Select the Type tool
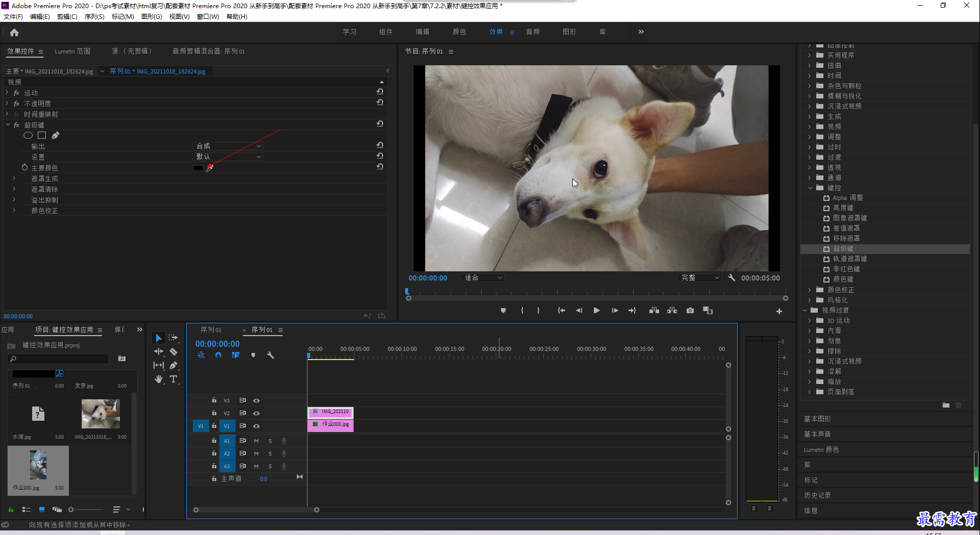The width and height of the screenshot is (980, 535). [x=173, y=379]
